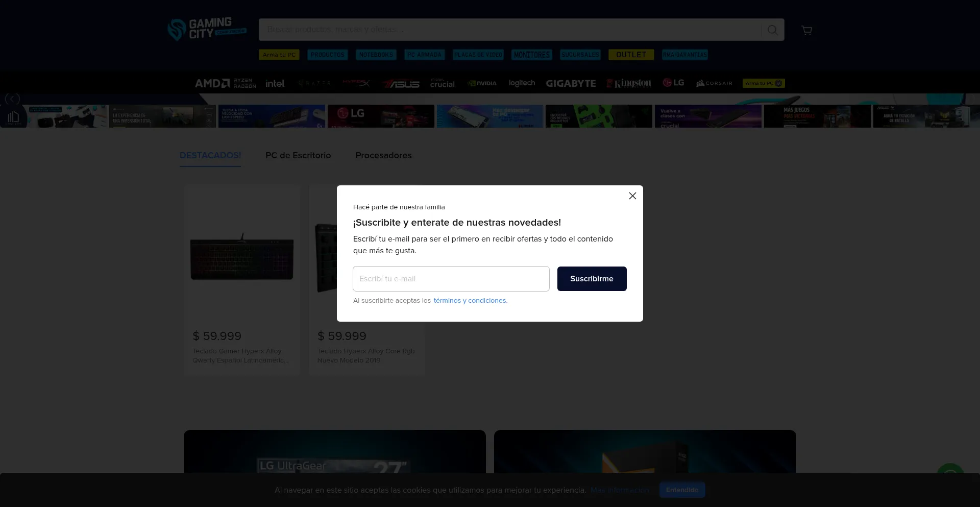Click the Corsair brand logo
This screenshot has height=507, width=980.
[x=714, y=83]
